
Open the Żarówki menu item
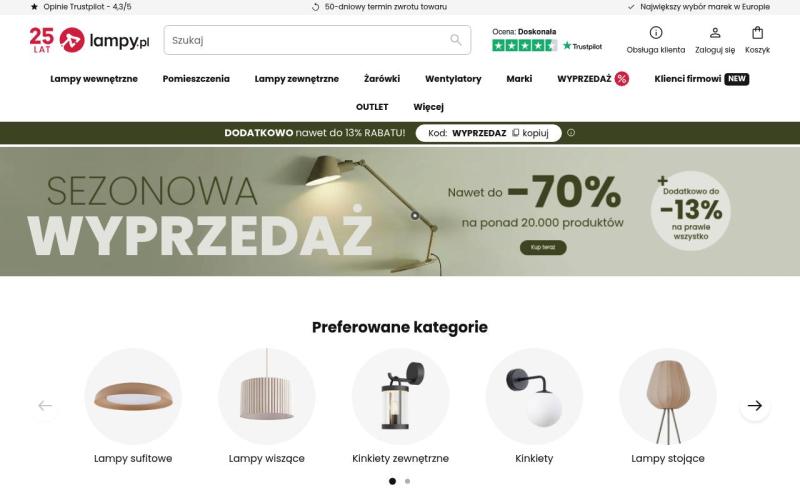(382, 79)
